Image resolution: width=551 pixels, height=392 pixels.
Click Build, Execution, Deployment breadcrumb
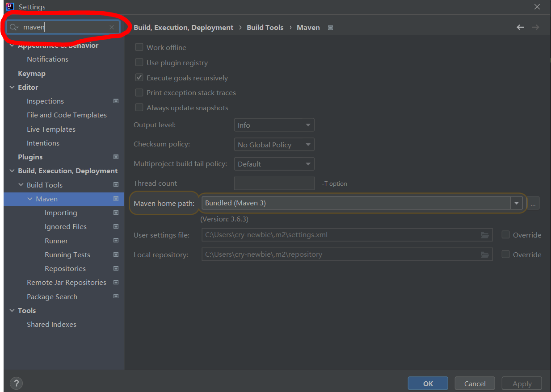click(183, 27)
